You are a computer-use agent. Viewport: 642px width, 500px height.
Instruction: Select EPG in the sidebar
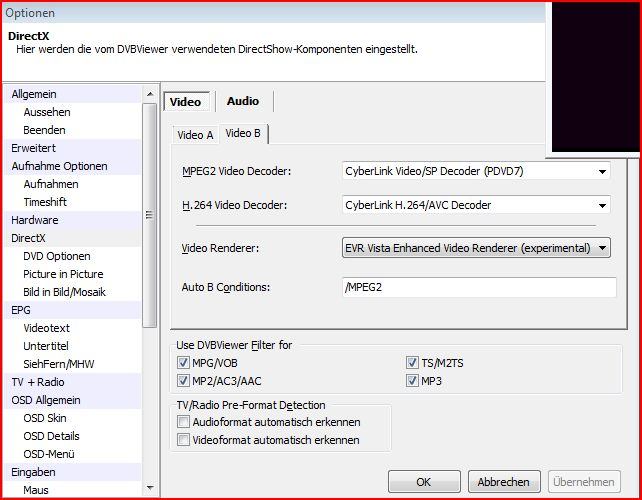[x=73, y=310]
